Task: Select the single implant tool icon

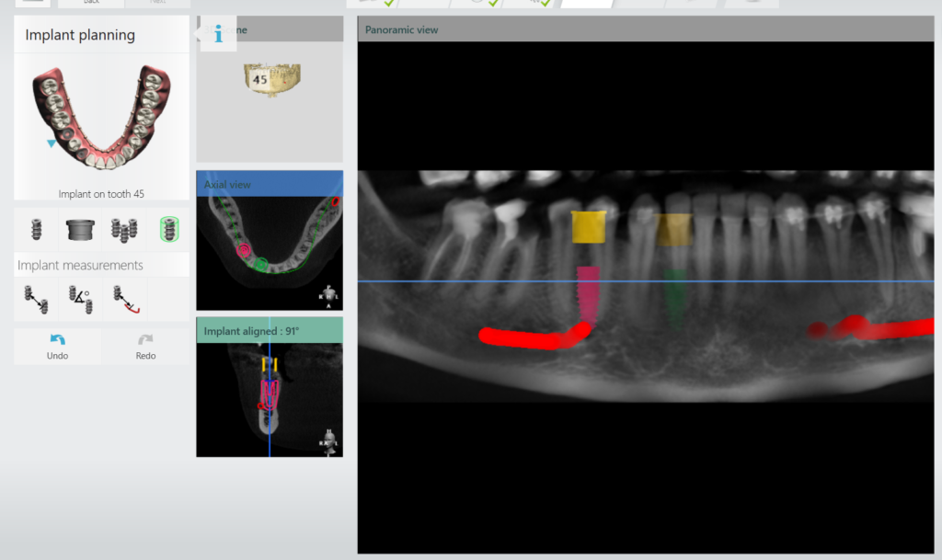Action: [37, 229]
